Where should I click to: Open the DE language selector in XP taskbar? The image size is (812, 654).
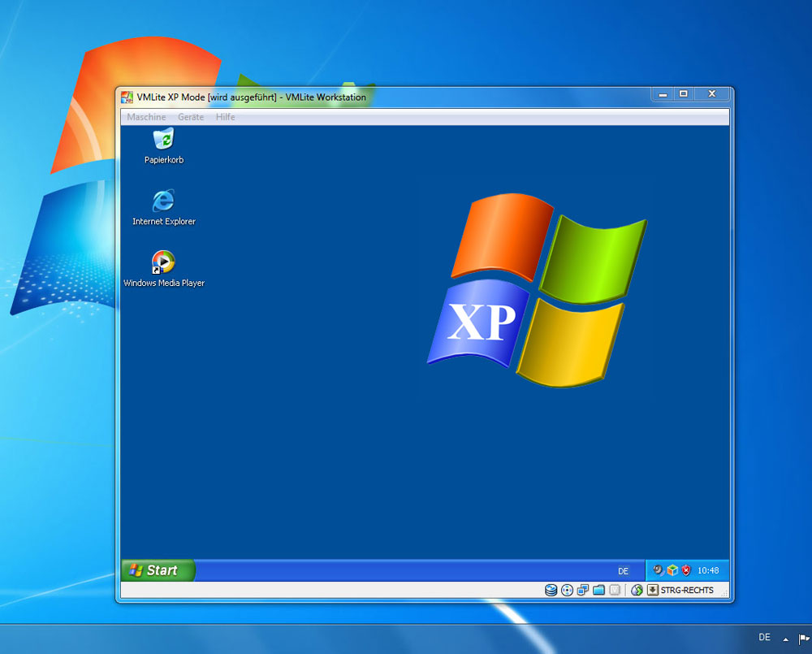point(623,571)
